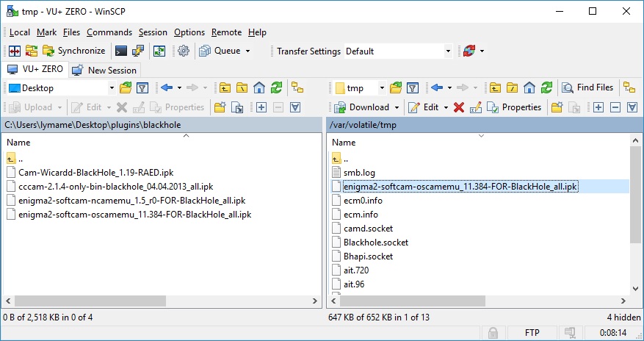Viewport: 644px width, 341px height.
Task: Expand the Queue dropdown arrow
Action: click(247, 51)
